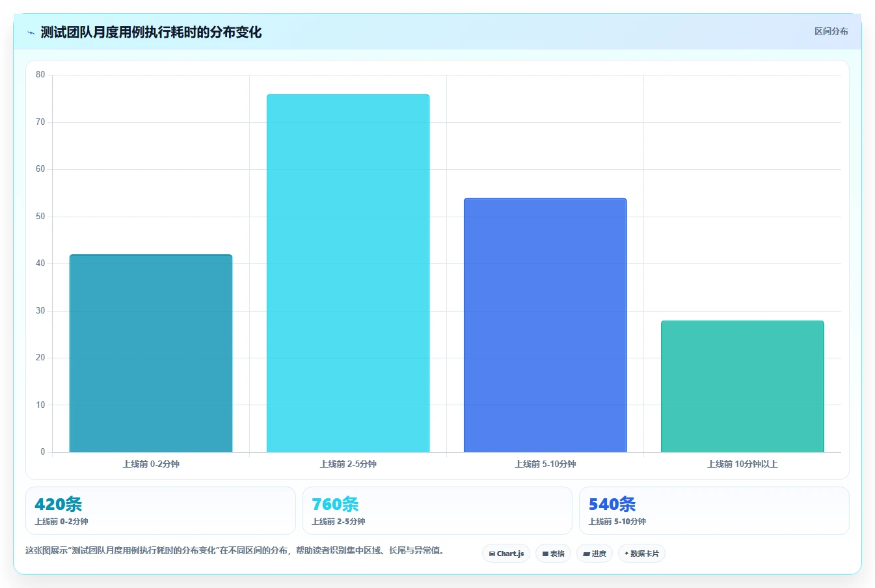This screenshot has height=588, width=875.
Task: Select the 上线前 2-5分钟 bar
Action: [x=348, y=273]
